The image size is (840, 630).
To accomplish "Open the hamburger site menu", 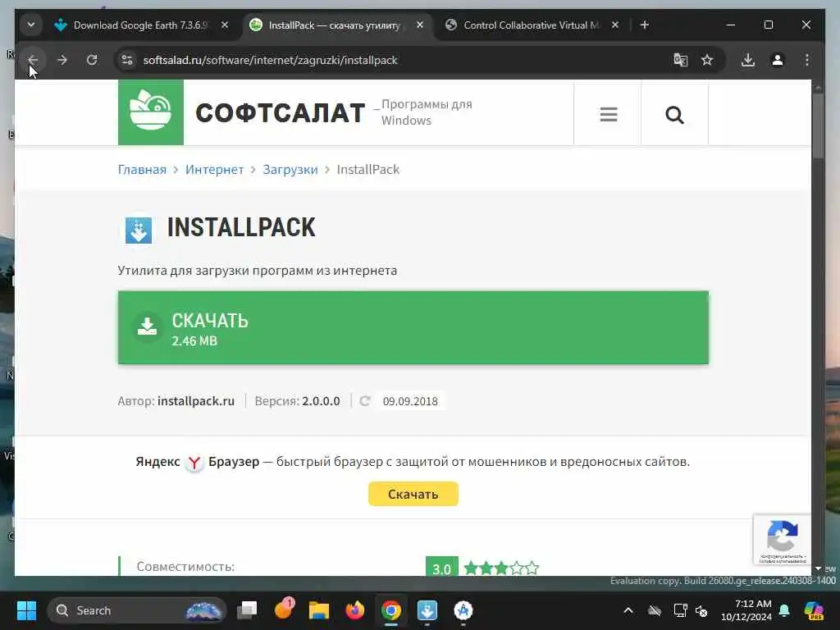I will pos(608,114).
